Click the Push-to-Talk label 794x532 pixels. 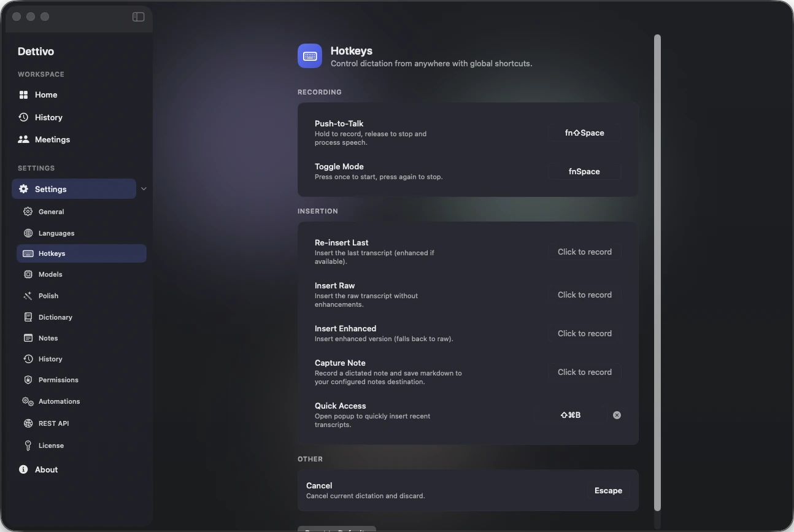click(339, 123)
